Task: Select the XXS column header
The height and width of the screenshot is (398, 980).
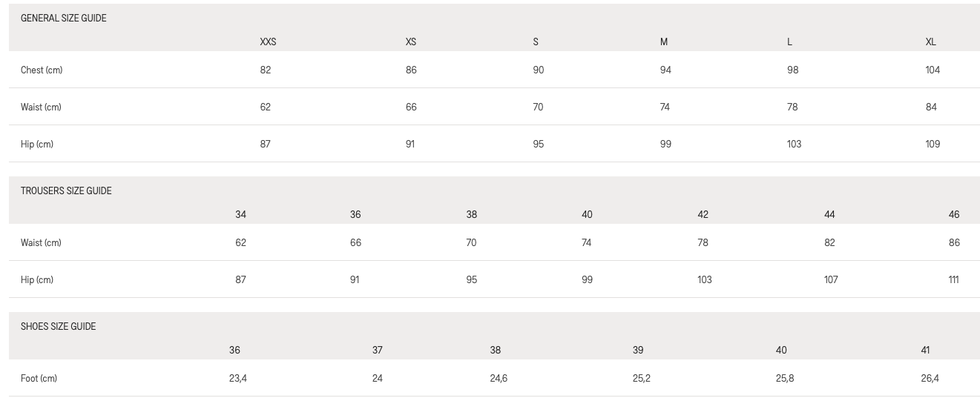Action: click(268, 42)
